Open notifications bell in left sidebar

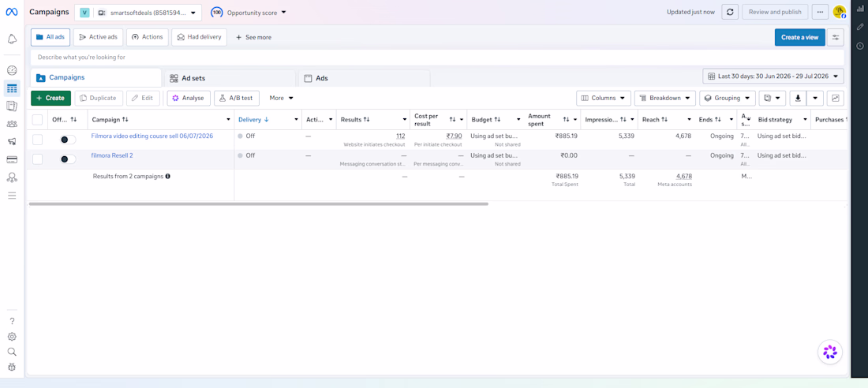12,39
